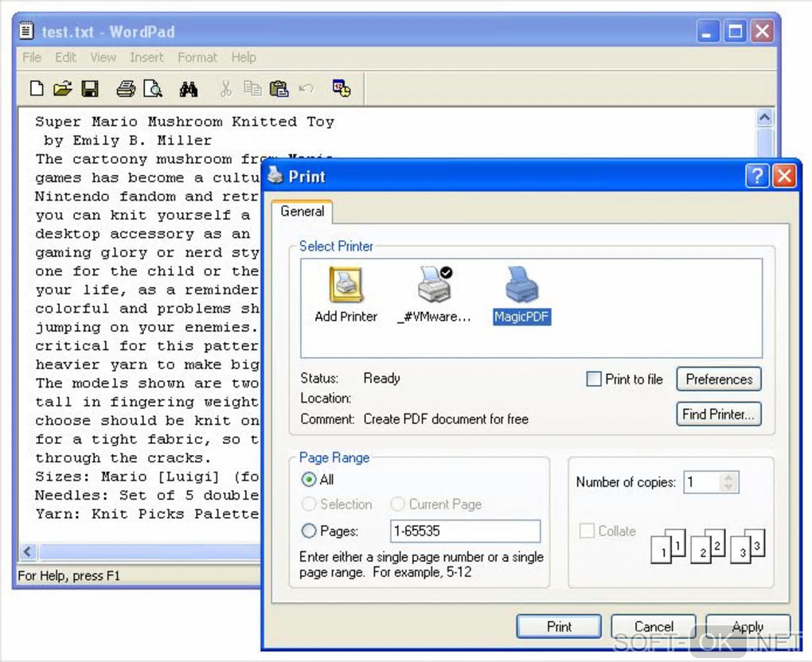Click the Print icon in WordPad toolbar

click(126, 88)
